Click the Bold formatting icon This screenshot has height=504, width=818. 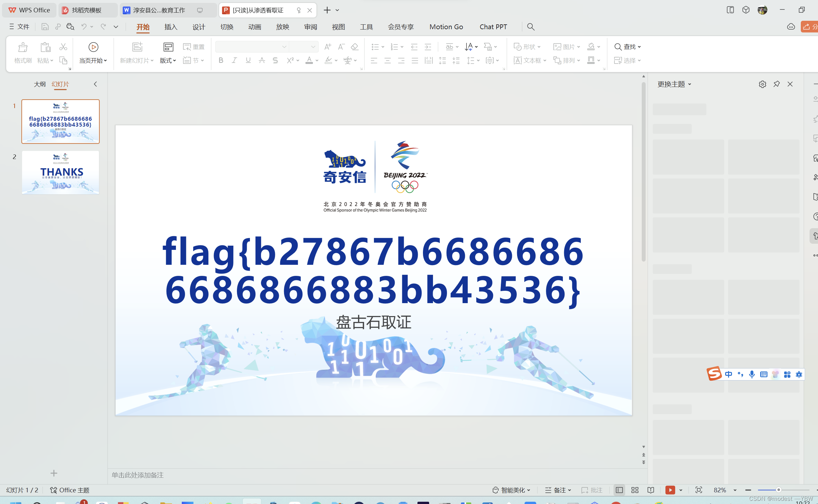pos(221,60)
